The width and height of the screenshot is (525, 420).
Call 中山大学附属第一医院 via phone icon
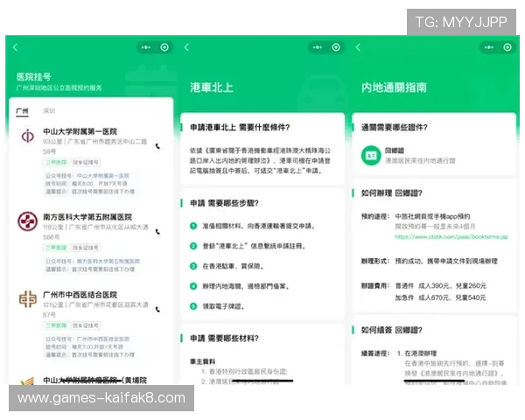click(157, 146)
